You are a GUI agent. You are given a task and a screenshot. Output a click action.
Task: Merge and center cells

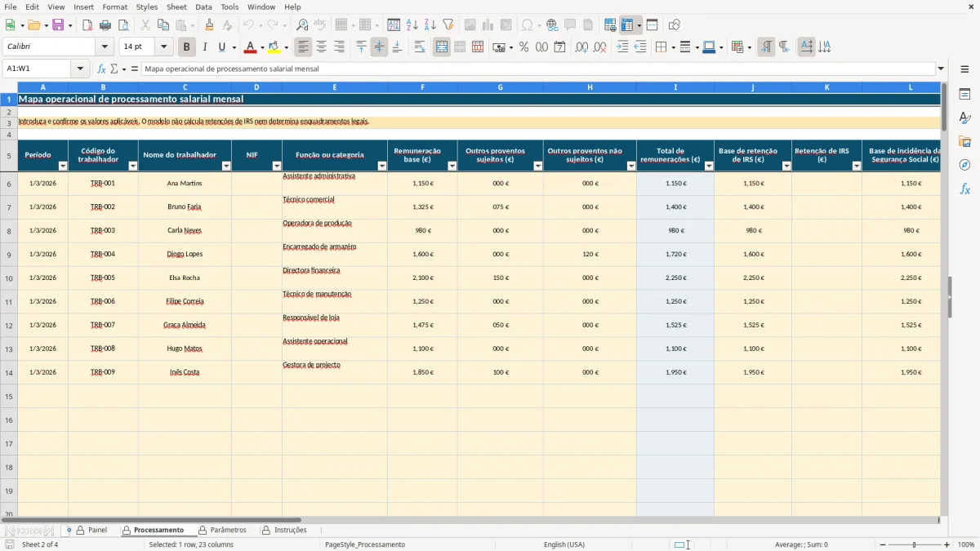[x=442, y=47]
